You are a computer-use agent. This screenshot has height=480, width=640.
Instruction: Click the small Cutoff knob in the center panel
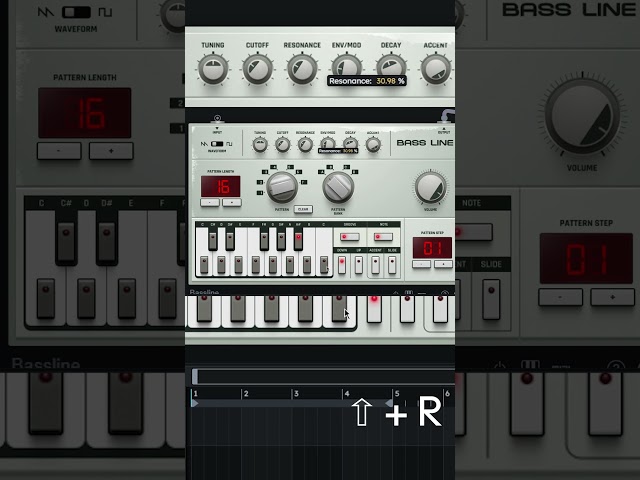click(282, 145)
